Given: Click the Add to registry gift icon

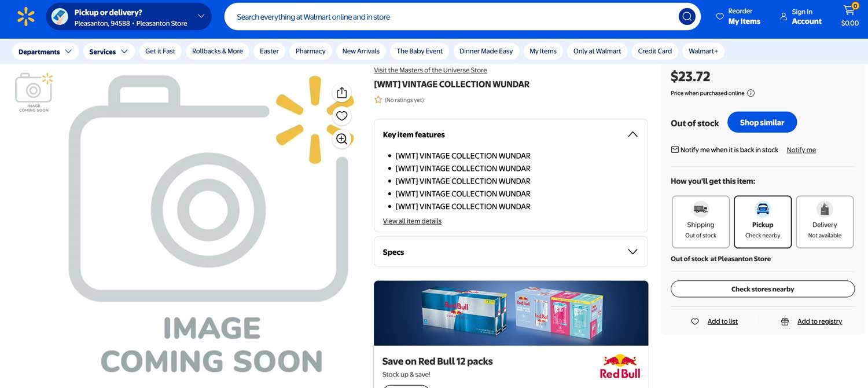Looking at the screenshot, I should point(785,321).
